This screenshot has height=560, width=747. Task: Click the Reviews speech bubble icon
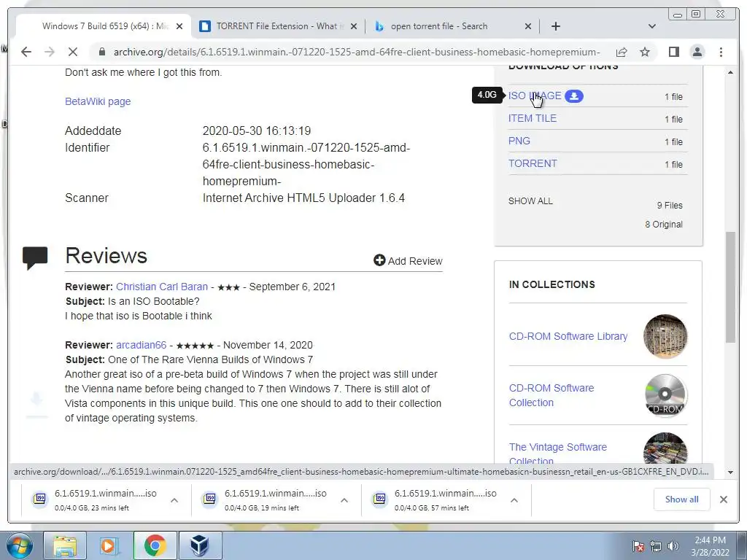35,257
